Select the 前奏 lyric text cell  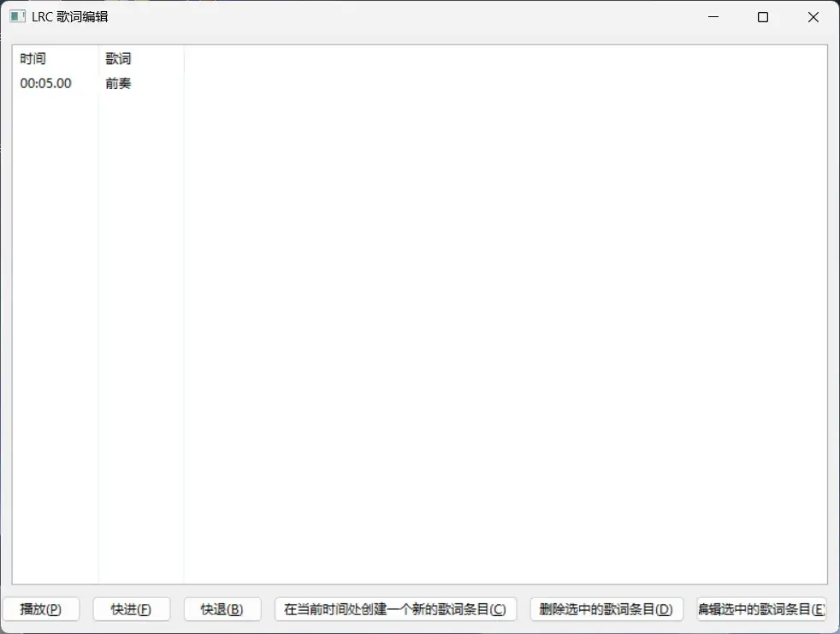pos(118,83)
